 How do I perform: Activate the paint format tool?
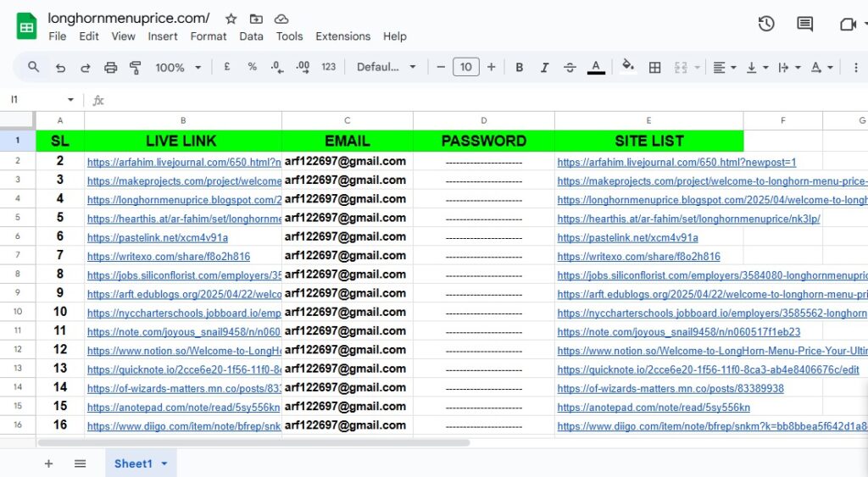135,68
